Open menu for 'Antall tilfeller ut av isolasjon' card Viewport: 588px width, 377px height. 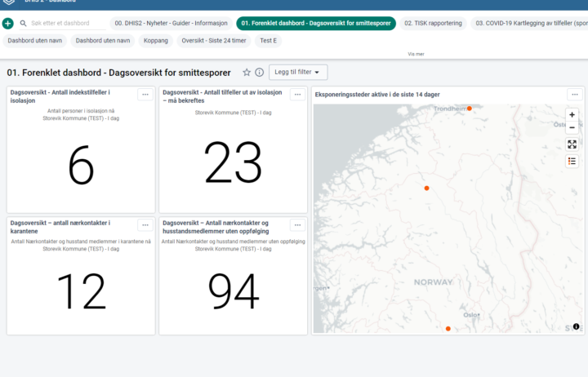coord(297,95)
